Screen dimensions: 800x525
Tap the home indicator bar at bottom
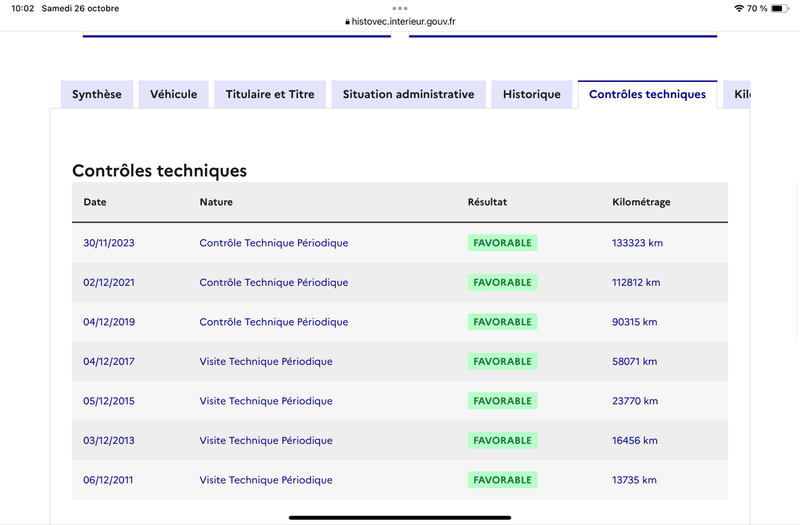(x=400, y=517)
